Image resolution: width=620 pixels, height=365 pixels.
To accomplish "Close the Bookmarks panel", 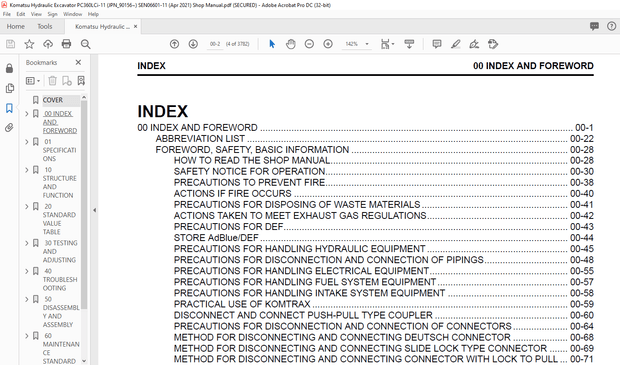I will coord(78,62).
